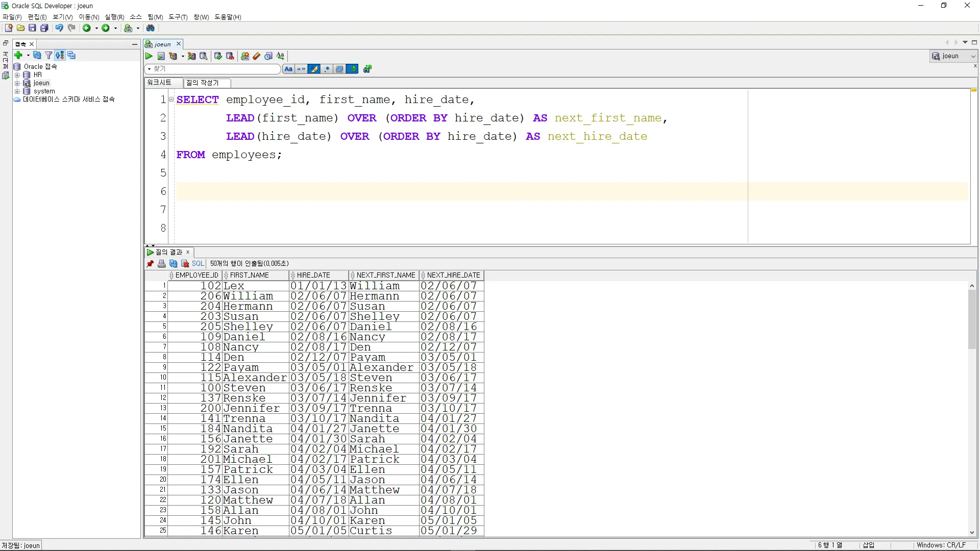Click the Run Script icon

(161, 56)
